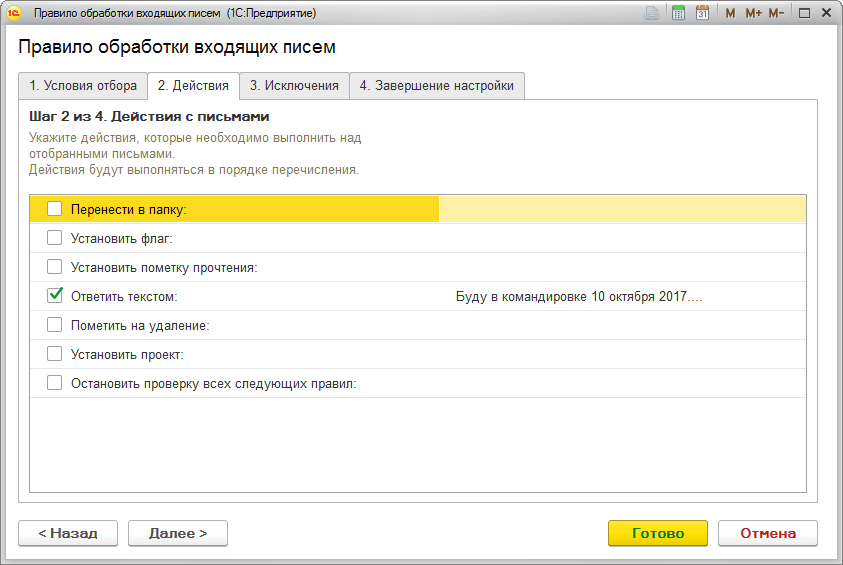The height and width of the screenshot is (565, 843).
Task: Go to '4. Завершение настройки' tab
Action: (x=437, y=86)
